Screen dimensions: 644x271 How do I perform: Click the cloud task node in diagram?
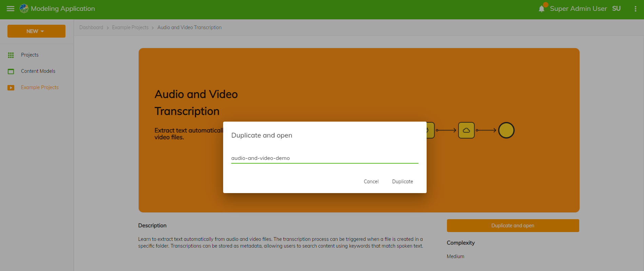(466, 130)
